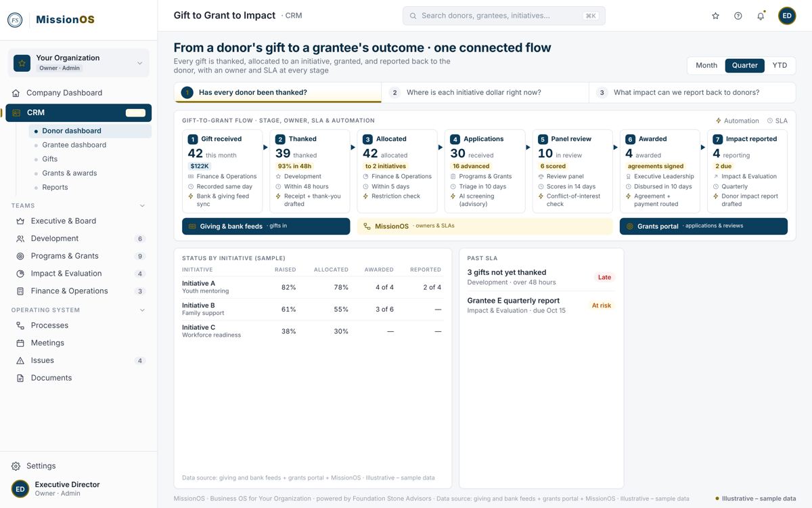Collapse the Teams section chevron

pos(142,205)
